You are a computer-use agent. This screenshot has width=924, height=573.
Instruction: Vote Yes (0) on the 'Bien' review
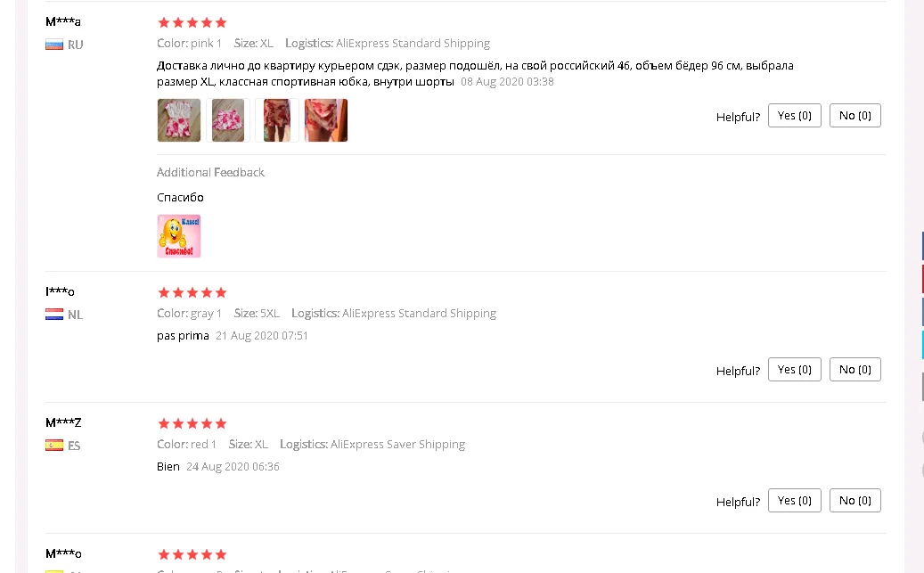pyautogui.click(x=795, y=501)
